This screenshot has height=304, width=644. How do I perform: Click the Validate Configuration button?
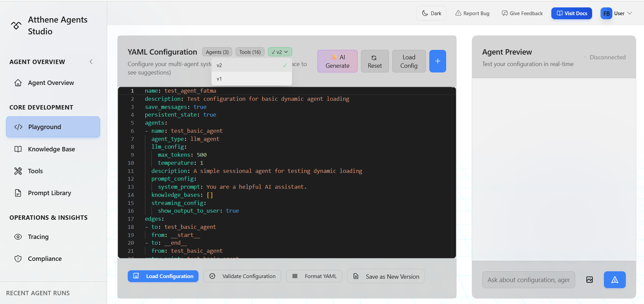point(242,276)
